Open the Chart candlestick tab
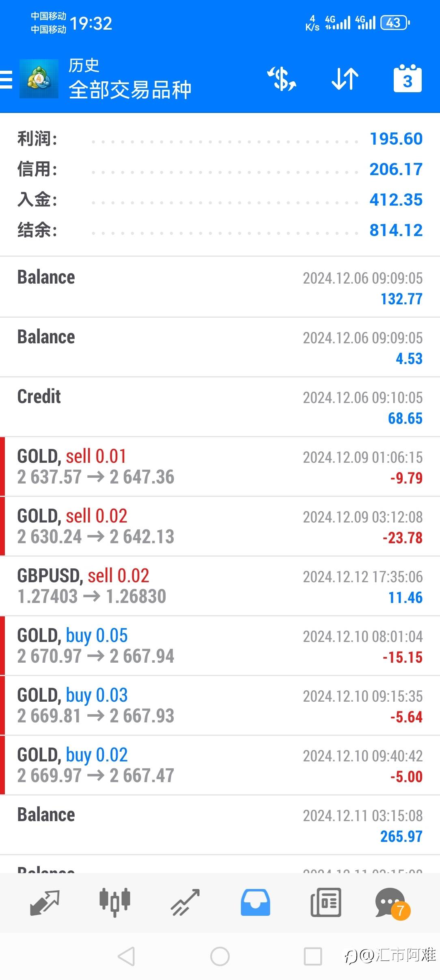Image resolution: width=440 pixels, height=980 pixels. pos(115,903)
